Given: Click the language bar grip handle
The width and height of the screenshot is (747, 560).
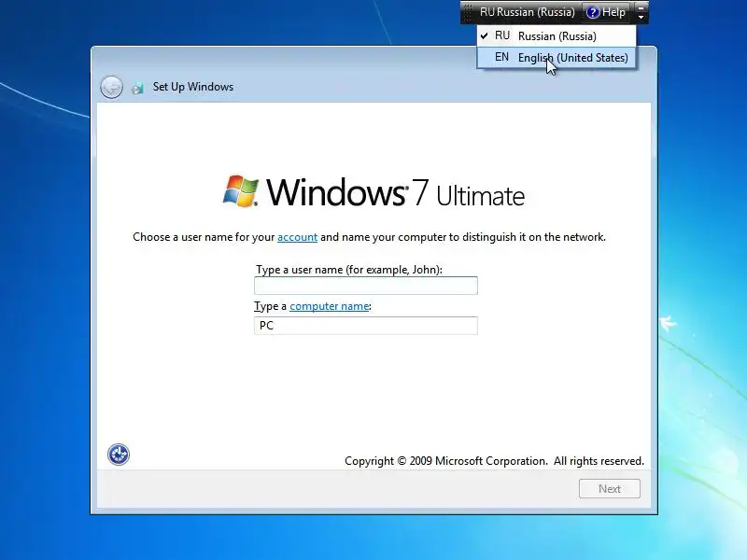Looking at the screenshot, I should pos(468,12).
